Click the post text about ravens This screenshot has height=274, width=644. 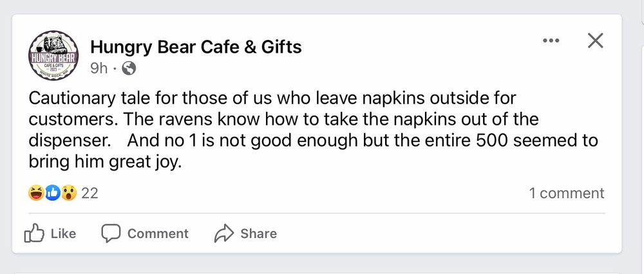(313, 130)
